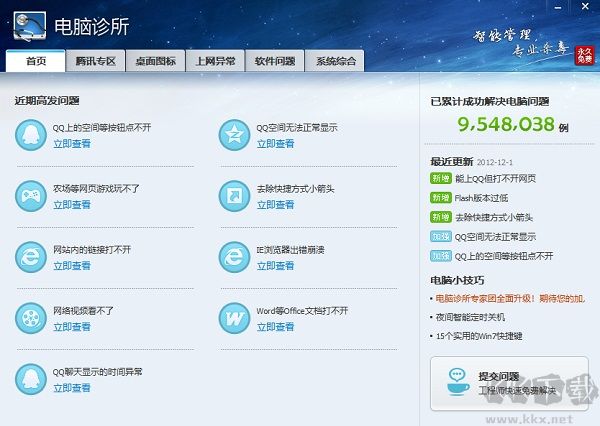Click the title text IE浏览器出错崩溃
The height and width of the screenshot is (426, 600).
[290, 250]
